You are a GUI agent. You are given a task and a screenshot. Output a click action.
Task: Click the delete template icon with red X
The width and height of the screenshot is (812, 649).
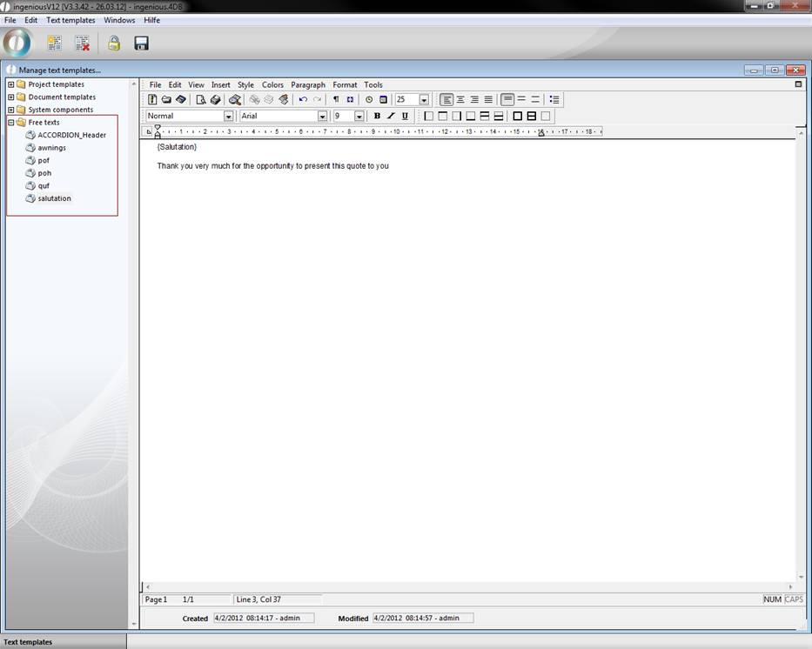tap(82, 43)
